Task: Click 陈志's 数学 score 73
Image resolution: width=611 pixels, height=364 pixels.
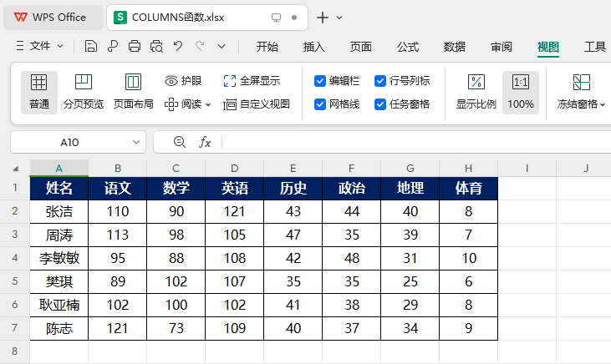Action: tap(176, 328)
